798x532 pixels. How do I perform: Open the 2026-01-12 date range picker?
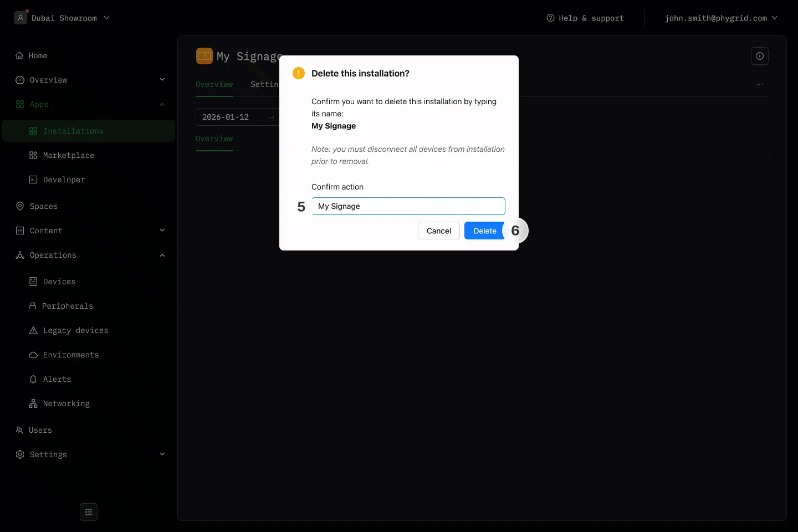237,117
